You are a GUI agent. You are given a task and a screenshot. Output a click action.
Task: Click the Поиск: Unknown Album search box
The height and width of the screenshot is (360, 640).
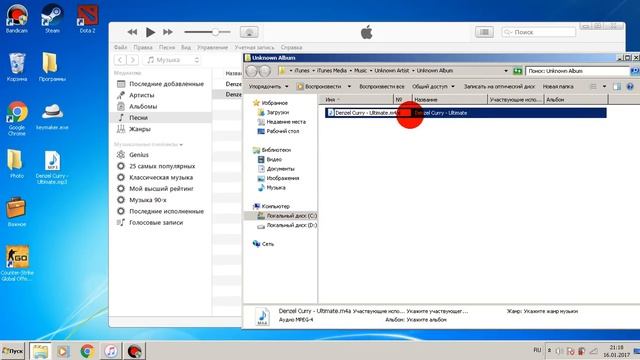(577, 71)
